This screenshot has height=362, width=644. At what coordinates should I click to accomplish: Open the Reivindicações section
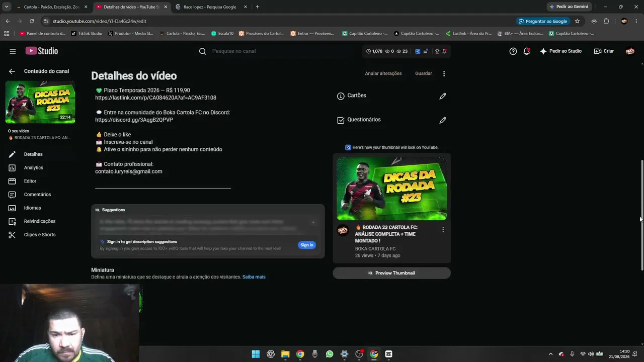point(40,221)
